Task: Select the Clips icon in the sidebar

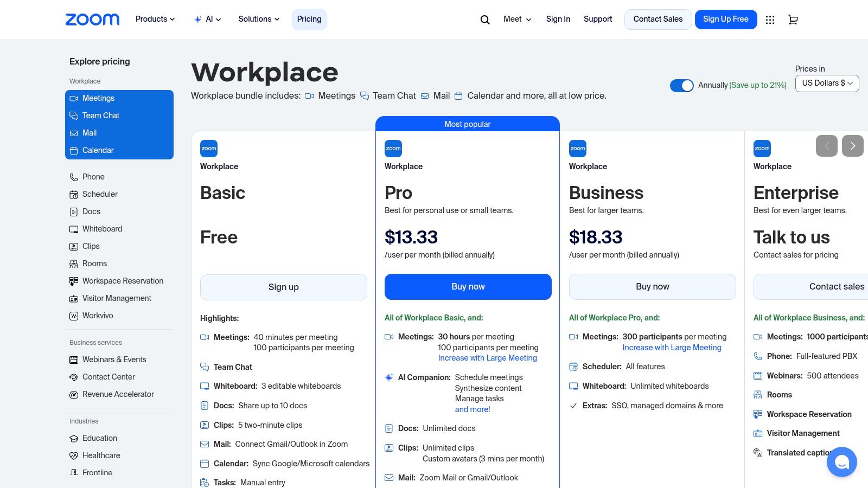Action: point(74,246)
